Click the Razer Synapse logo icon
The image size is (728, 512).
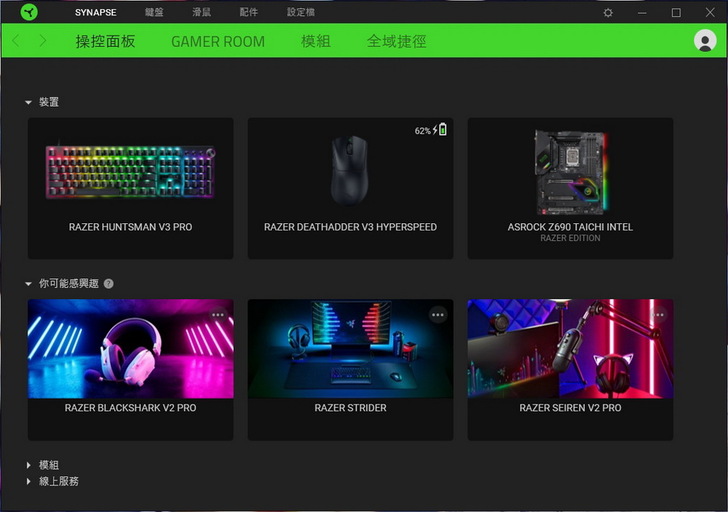tap(29, 12)
